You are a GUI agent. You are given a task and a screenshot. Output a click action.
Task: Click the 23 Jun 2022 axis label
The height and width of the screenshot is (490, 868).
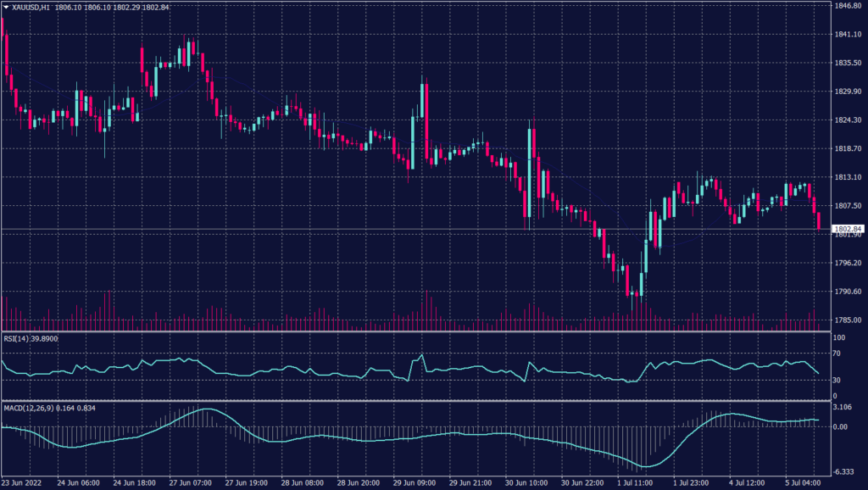(24, 481)
